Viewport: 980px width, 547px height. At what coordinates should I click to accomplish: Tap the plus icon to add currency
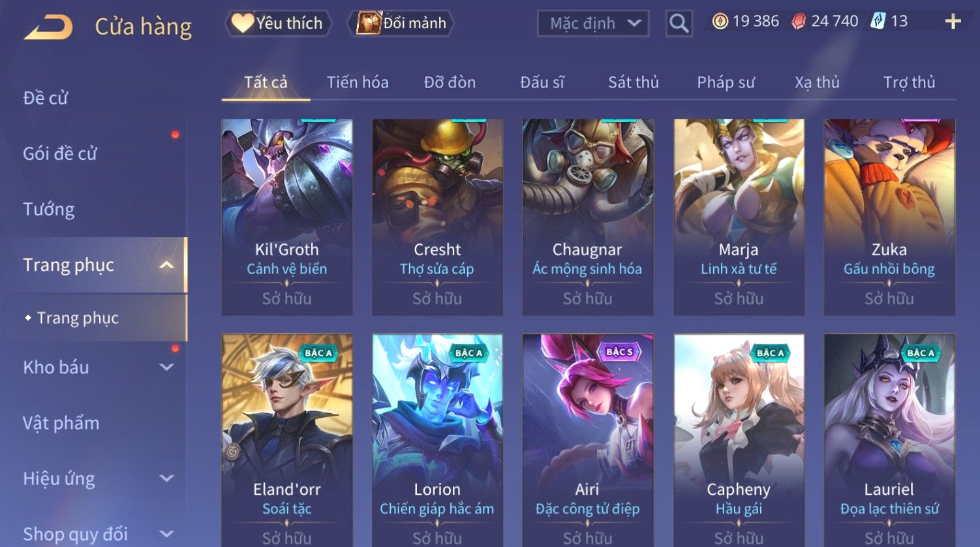[953, 22]
